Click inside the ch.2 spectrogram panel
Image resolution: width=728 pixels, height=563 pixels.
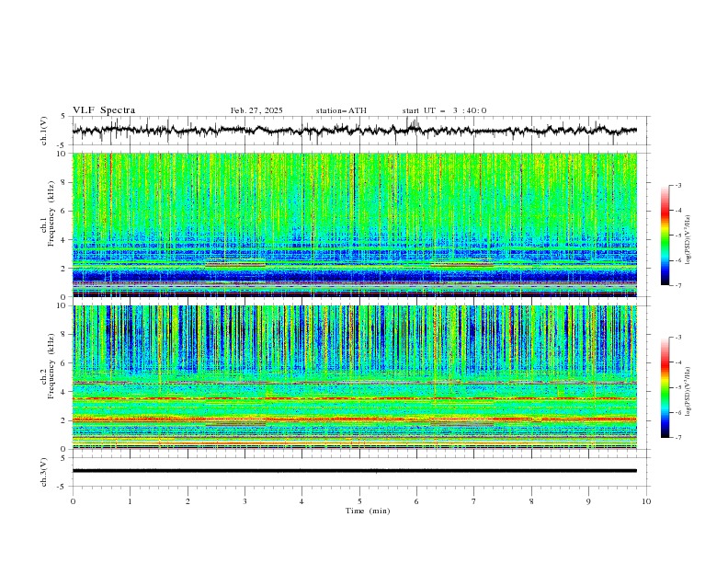click(355, 377)
